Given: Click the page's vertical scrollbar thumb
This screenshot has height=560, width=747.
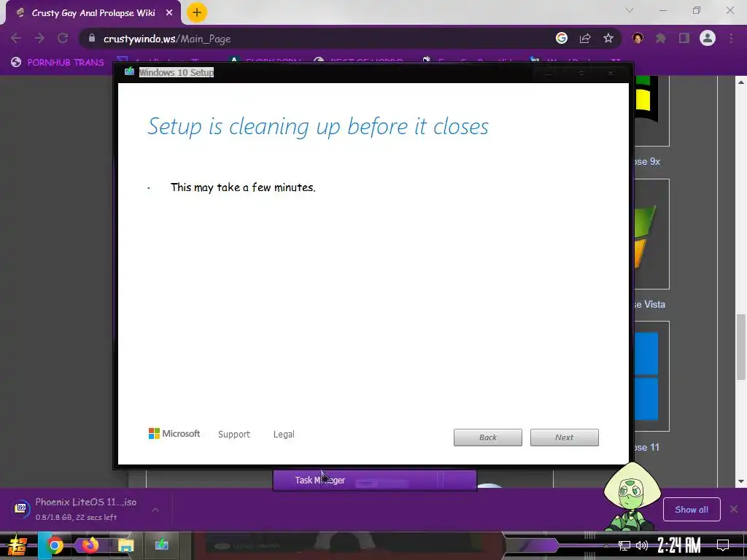Looking at the screenshot, I should pyautogui.click(x=741, y=346).
